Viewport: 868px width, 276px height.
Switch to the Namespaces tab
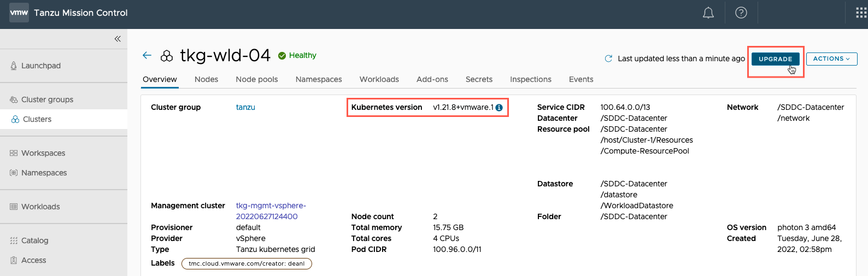[x=319, y=79]
